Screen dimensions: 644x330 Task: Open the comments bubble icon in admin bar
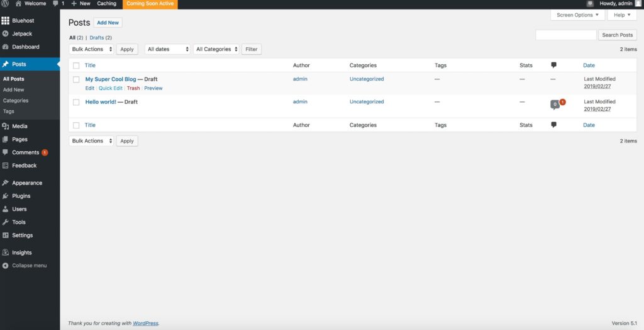[x=55, y=3]
